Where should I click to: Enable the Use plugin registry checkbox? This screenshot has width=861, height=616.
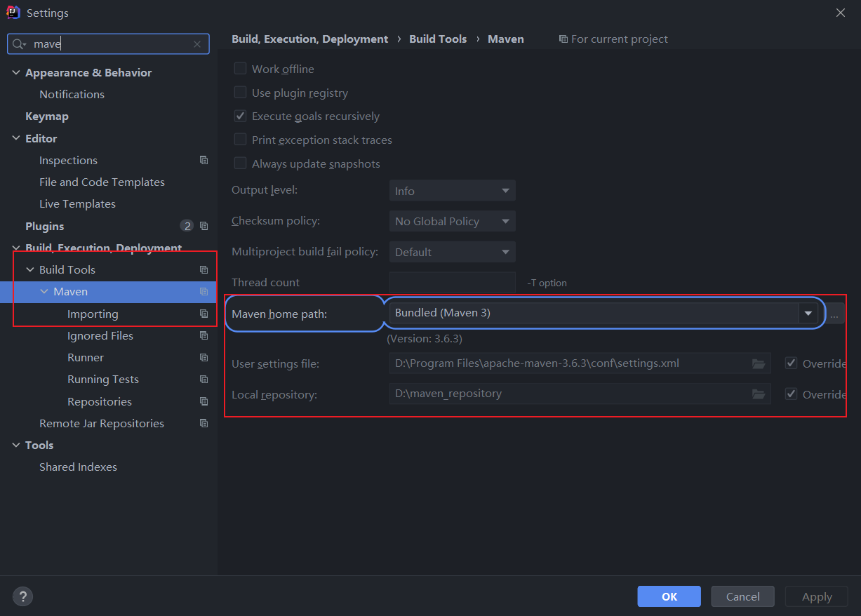pyautogui.click(x=240, y=93)
